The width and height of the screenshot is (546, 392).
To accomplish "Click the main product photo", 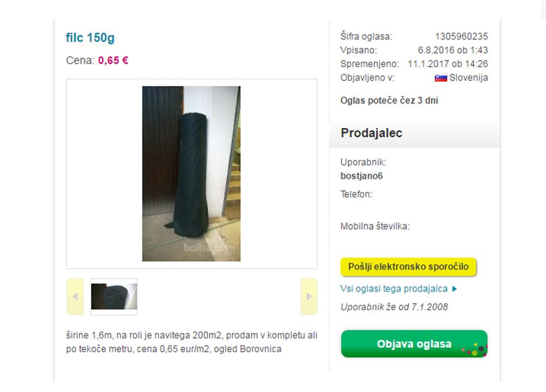I will click(x=191, y=174).
